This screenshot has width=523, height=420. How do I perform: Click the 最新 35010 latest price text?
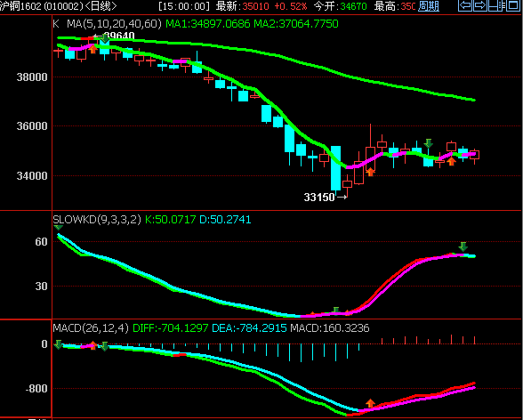point(243,6)
